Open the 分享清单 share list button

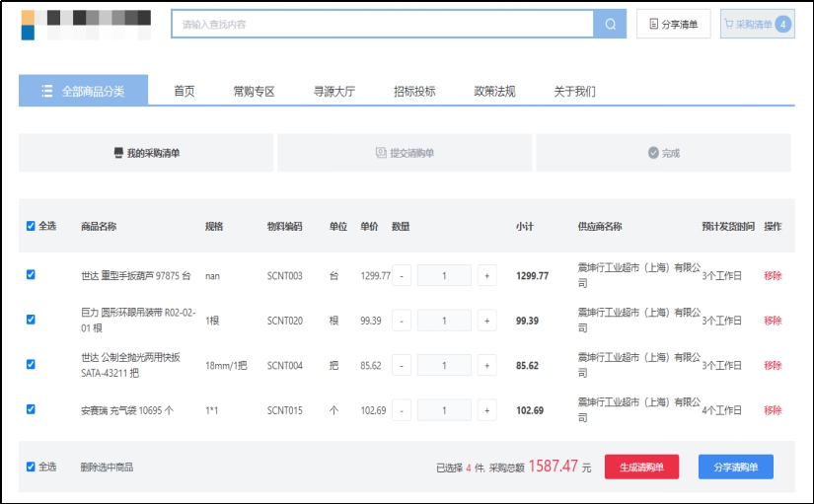(673, 25)
